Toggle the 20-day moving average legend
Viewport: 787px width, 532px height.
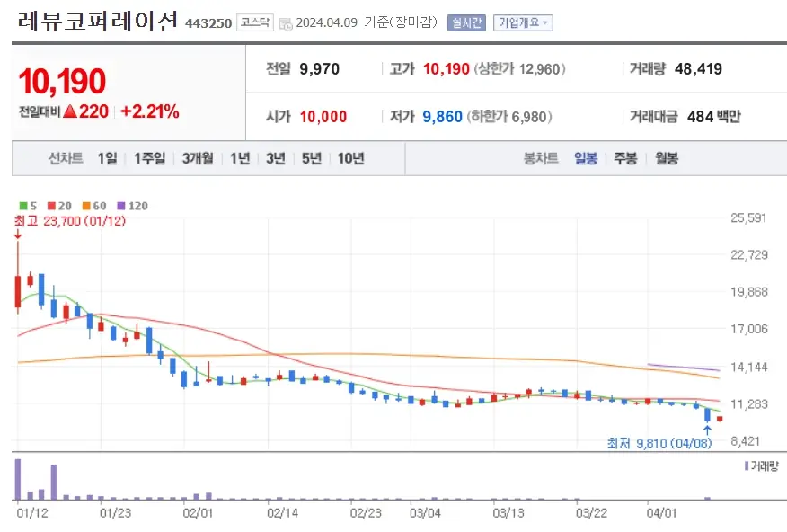[x=59, y=205]
